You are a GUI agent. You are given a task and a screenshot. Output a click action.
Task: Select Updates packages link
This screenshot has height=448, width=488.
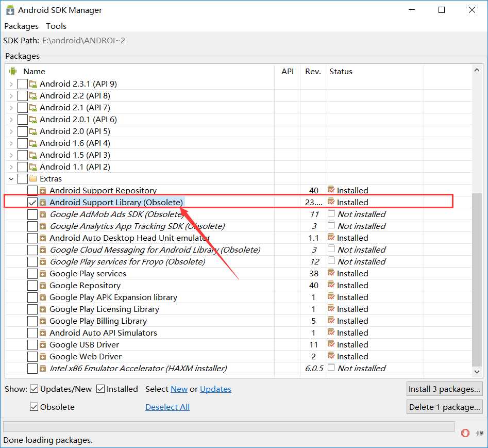[215, 389]
